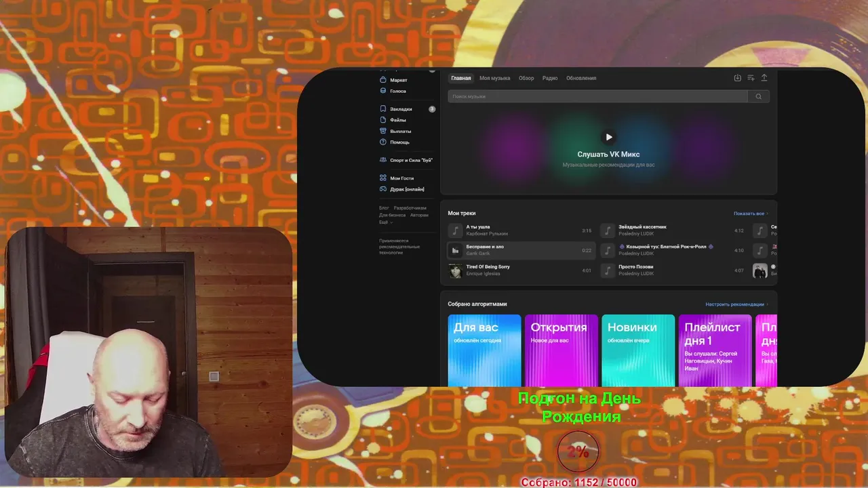Open the Маркет shopping bag icon
Viewport: 868px width, 488px height.
pos(383,80)
